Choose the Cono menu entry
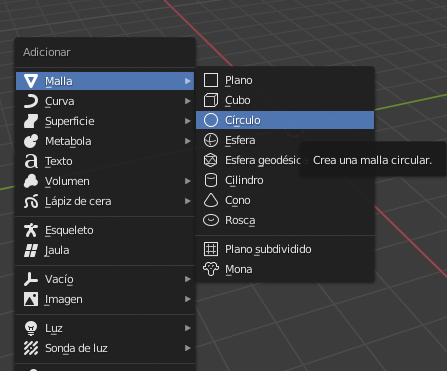Viewport: 447px width, 371px height. point(285,200)
